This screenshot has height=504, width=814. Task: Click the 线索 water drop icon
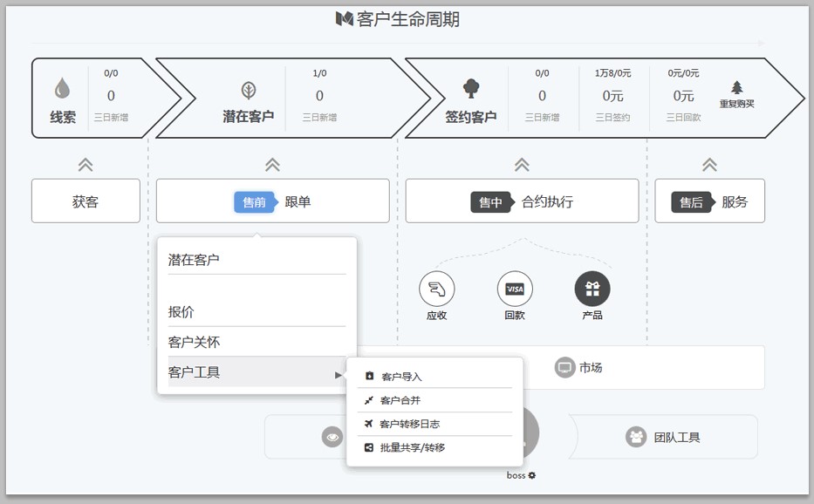click(x=62, y=89)
